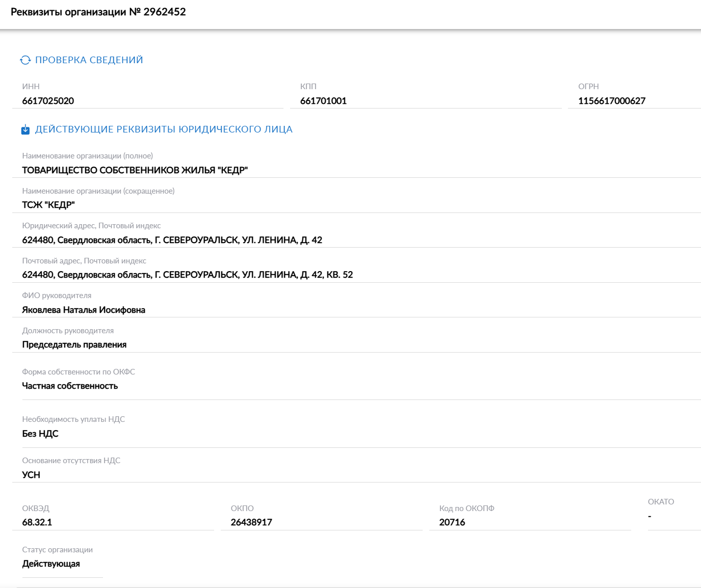Click the label Юридический адрес, Почтовый индекс

pyautogui.click(x=91, y=226)
